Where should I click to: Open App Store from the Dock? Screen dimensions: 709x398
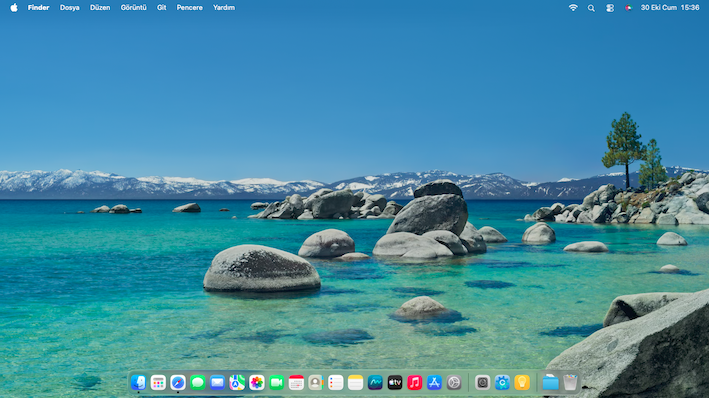click(434, 383)
